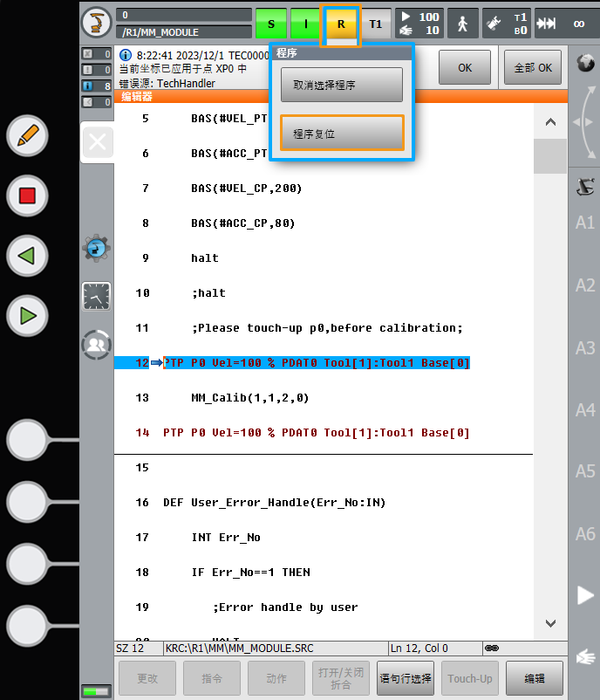Select line 10 ;halt comment
Screen dimensions: 600x700
208,293
